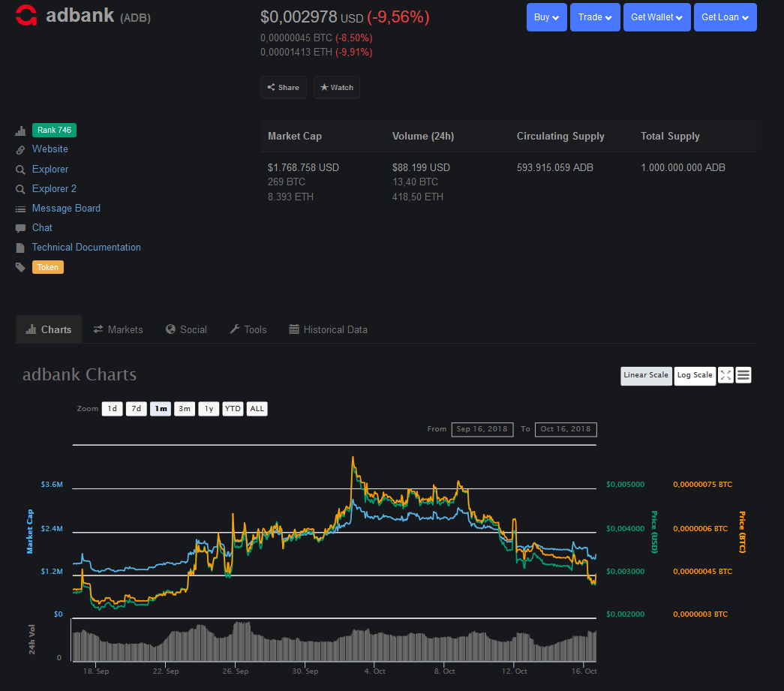Click the document icon beside Technical Documentation
Viewport: 784px width, 691px height.
tap(20, 248)
